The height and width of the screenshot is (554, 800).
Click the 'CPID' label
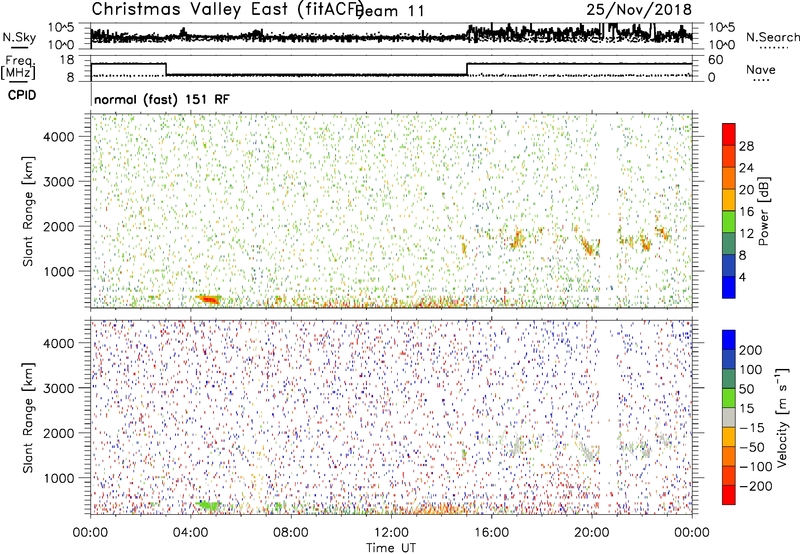coord(22,95)
